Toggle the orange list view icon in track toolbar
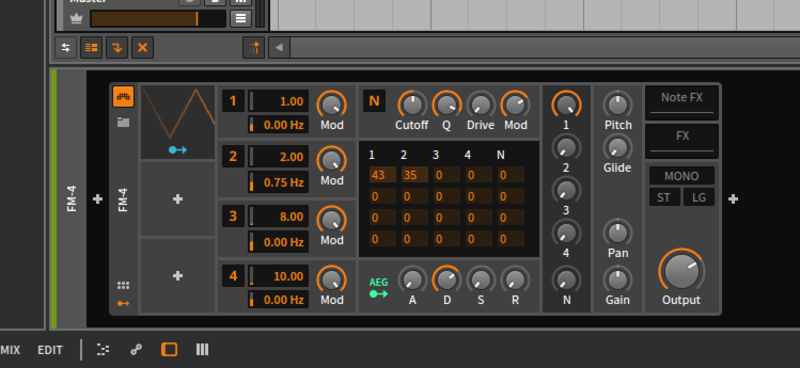Image resolution: width=800 pixels, height=368 pixels. 91,48
